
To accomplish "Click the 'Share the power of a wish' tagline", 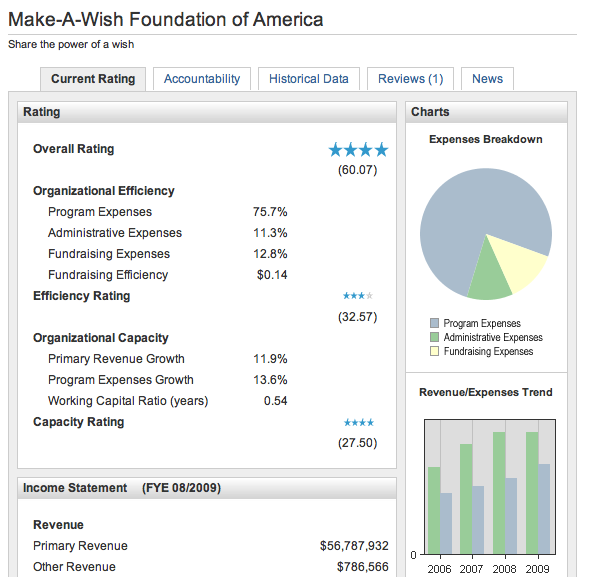I will pyautogui.click(x=71, y=44).
